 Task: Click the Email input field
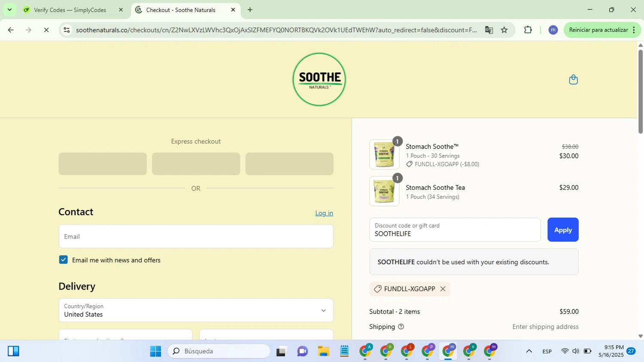pos(196,236)
